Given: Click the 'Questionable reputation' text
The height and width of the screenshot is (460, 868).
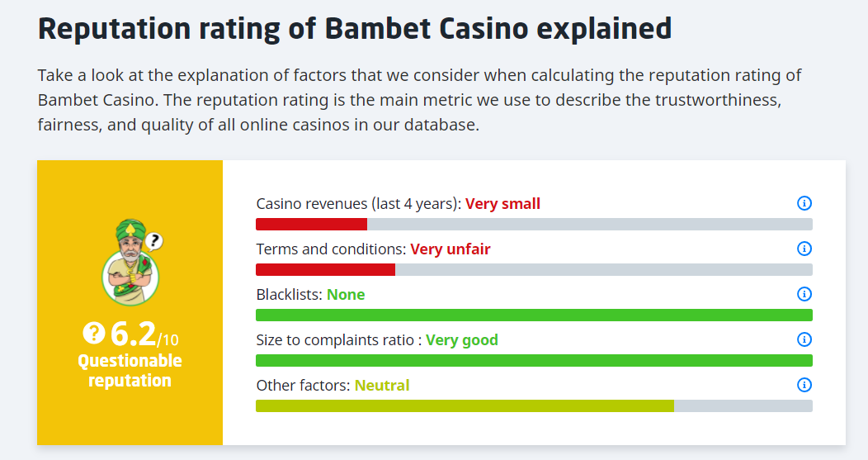Looking at the screenshot, I should click(130, 371).
